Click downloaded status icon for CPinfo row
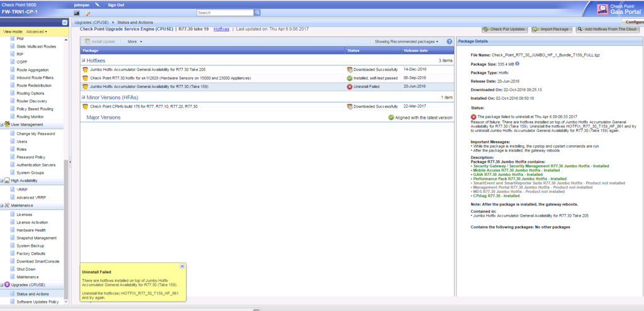644x311 pixels. click(350, 107)
